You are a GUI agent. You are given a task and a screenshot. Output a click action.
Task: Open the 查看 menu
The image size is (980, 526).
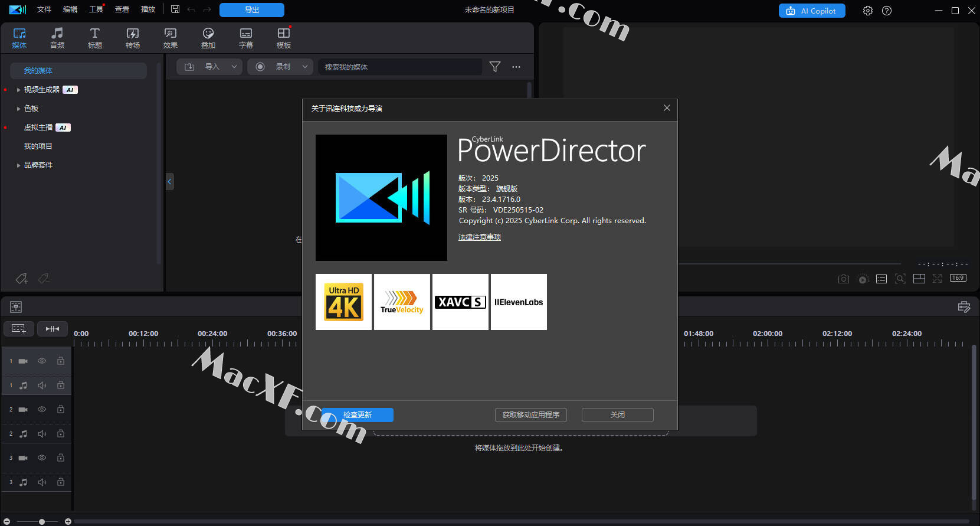tap(122, 9)
